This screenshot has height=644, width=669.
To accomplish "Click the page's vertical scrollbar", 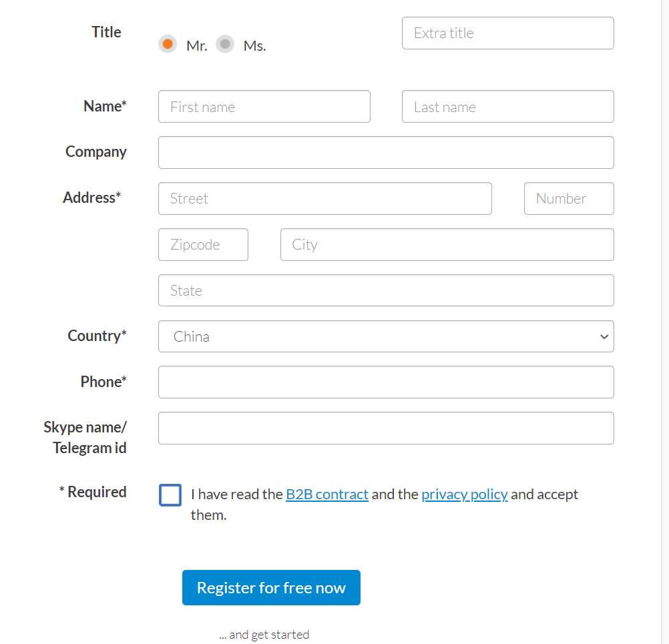I will pyautogui.click(x=664, y=320).
